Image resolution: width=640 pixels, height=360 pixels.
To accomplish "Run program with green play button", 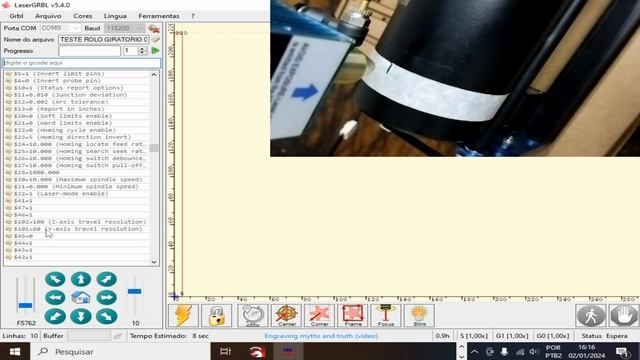I will tap(155, 51).
